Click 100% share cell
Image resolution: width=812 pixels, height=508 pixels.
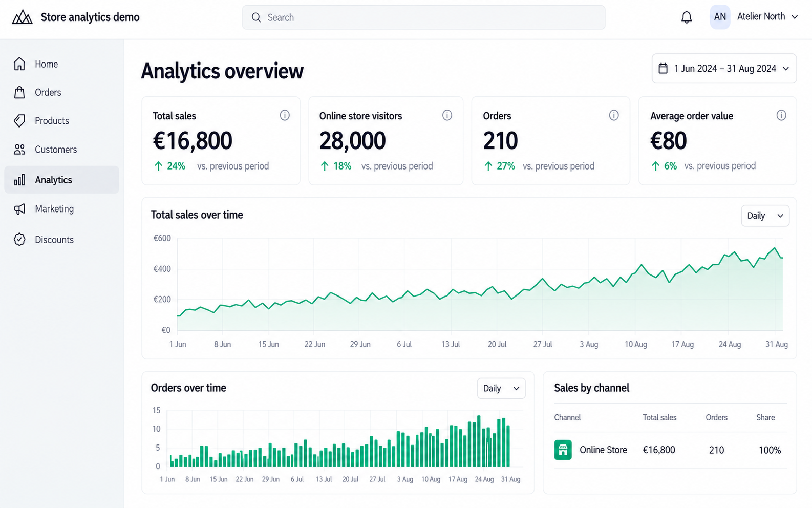(770, 450)
